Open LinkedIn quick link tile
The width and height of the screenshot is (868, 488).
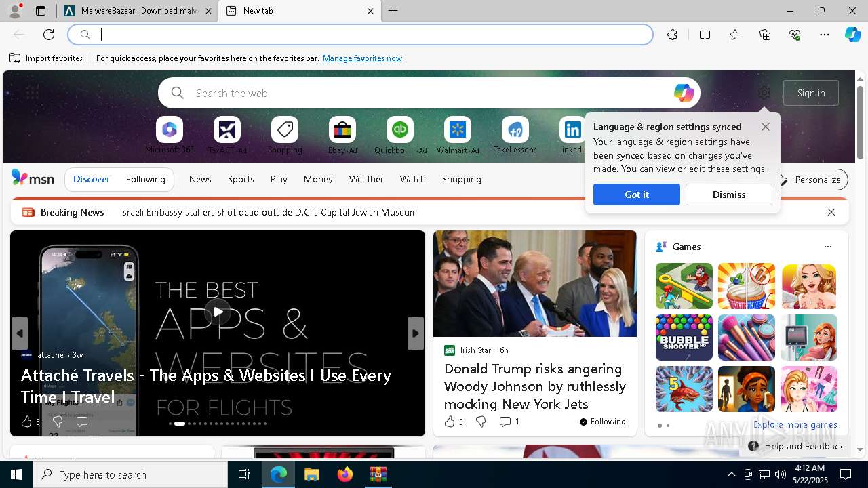[572, 136]
